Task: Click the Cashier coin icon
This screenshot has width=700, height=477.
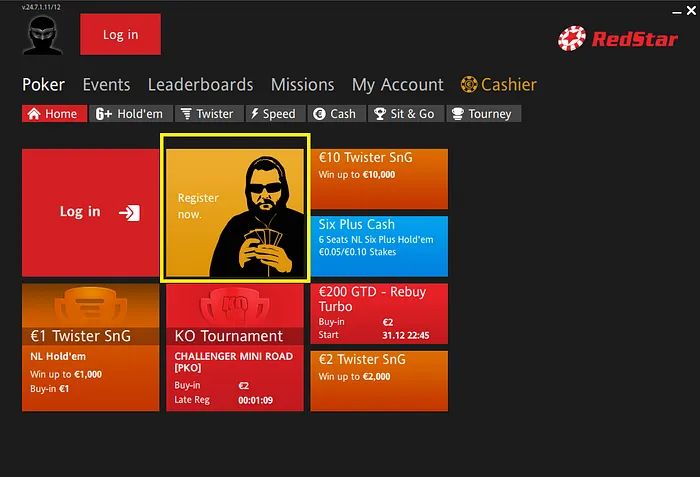Action: (469, 84)
